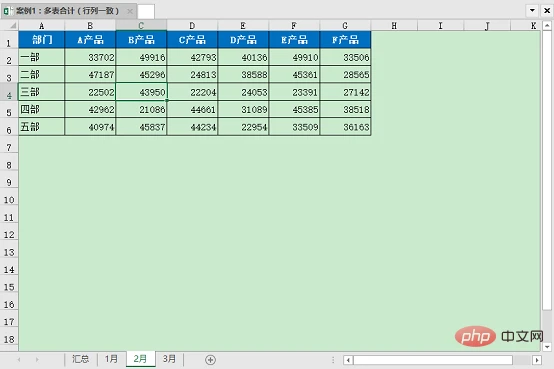Select cell containing 49916
554x369 pixels.
coord(141,57)
